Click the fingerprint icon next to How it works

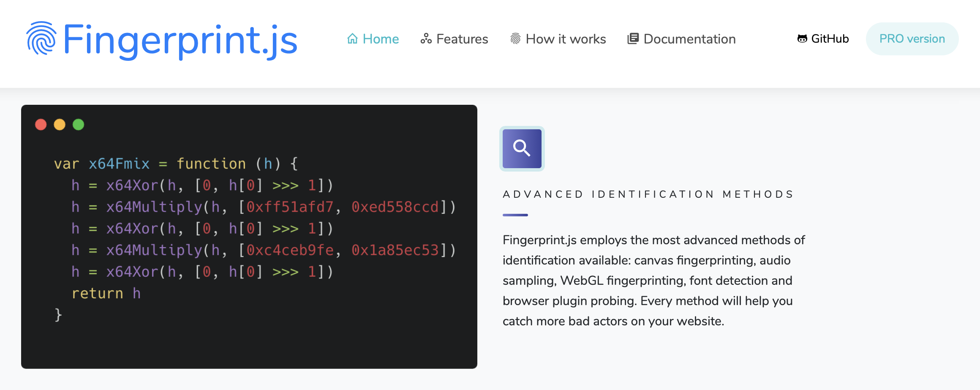coord(515,38)
